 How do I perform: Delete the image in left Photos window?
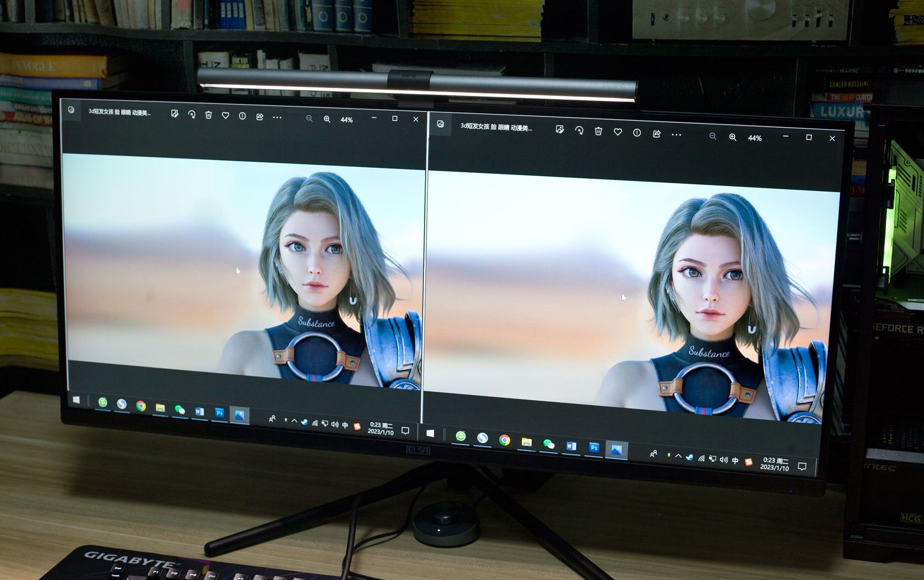point(208,115)
